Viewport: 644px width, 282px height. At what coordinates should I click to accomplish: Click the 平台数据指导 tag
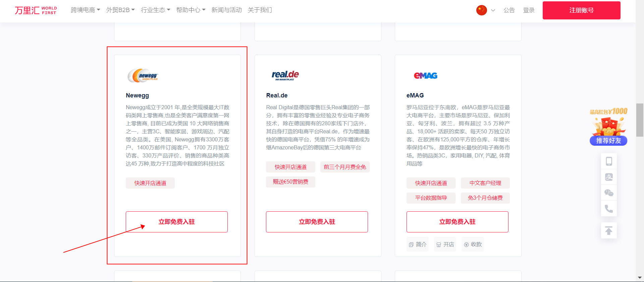[x=431, y=198]
